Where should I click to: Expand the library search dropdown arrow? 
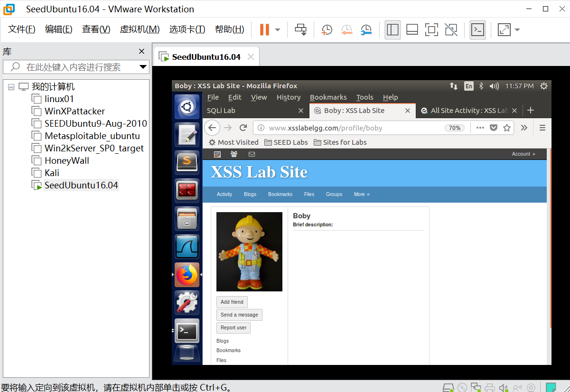click(x=143, y=67)
